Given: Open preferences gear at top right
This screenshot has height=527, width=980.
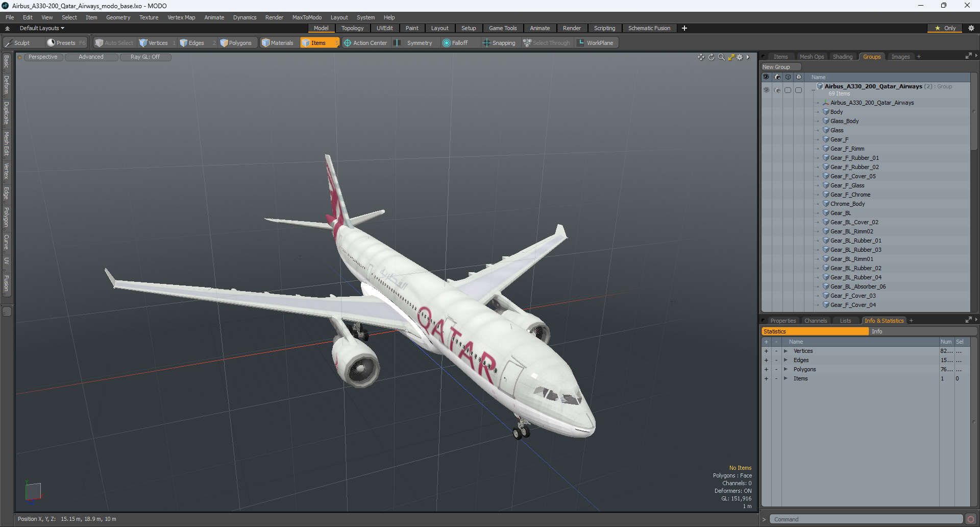Looking at the screenshot, I should coord(971,28).
